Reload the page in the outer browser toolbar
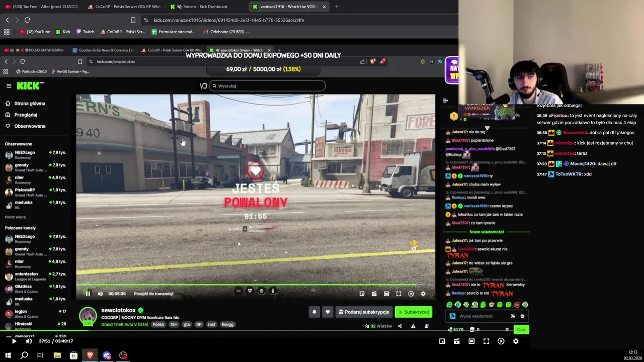 click(27, 20)
